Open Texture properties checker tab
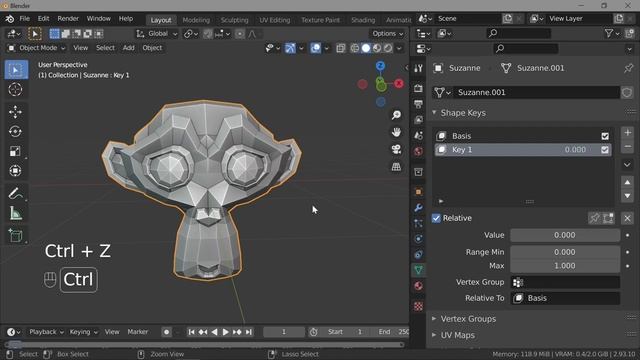Image resolution: width=640 pixels, height=360 pixels. coord(418,306)
